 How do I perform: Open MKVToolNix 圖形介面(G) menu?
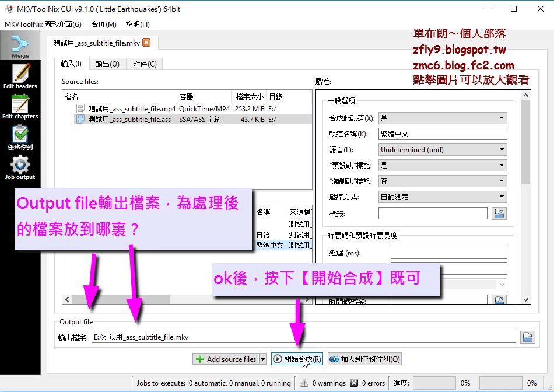pos(43,24)
